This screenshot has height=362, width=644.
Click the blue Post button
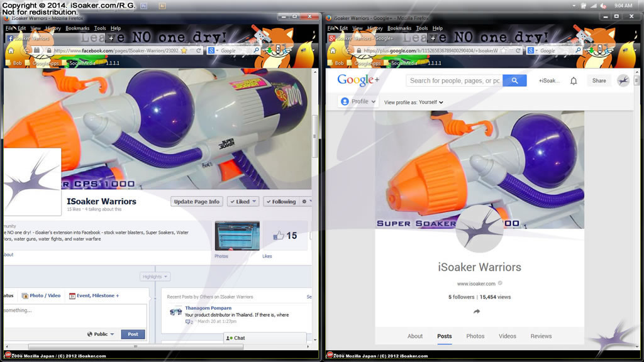[x=133, y=334]
